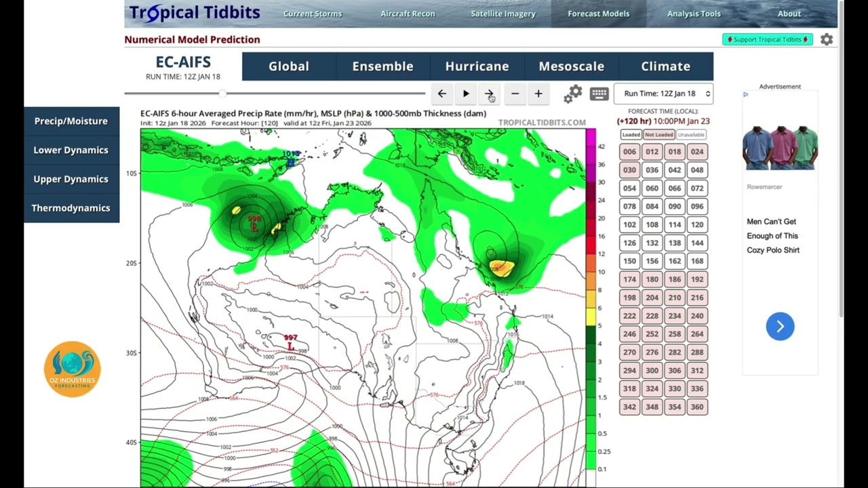The image size is (868, 488).
Task: Open Climate models menu
Action: coord(665,66)
